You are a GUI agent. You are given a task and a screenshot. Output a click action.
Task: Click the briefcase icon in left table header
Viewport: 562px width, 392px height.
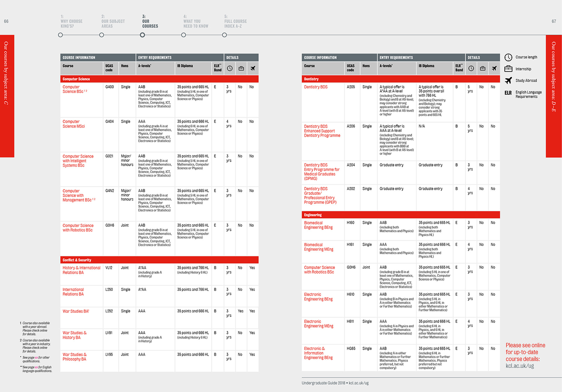[241, 68]
